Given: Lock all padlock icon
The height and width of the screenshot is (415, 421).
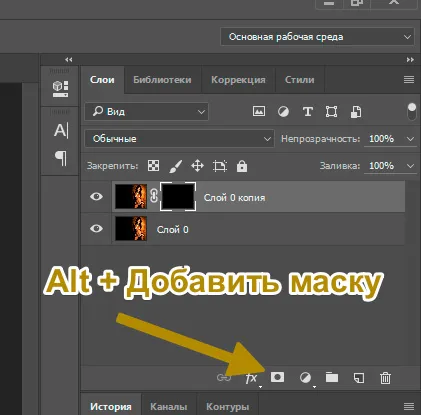Looking at the screenshot, I should [x=242, y=166].
